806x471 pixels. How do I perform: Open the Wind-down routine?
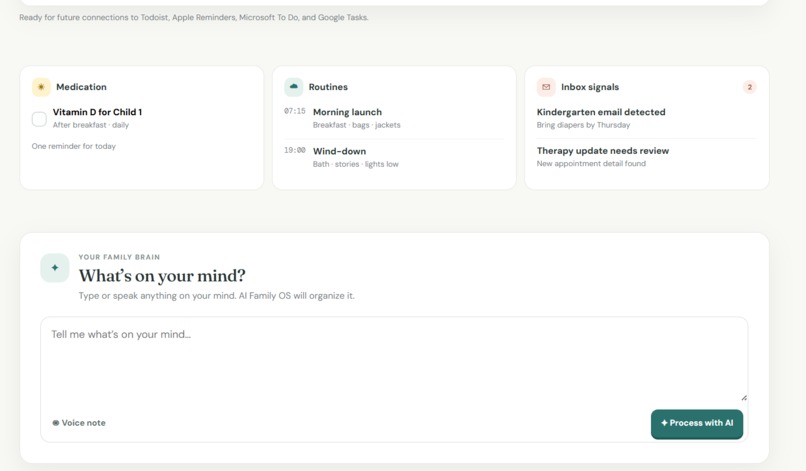click(394, 157)
